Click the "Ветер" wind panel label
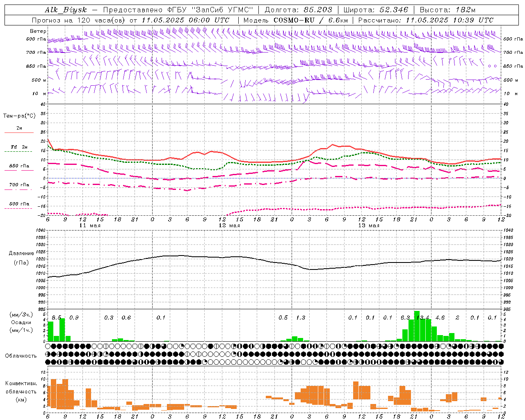Image resolution: width=525 pixels, height=420 pixels. click(38, 31)
